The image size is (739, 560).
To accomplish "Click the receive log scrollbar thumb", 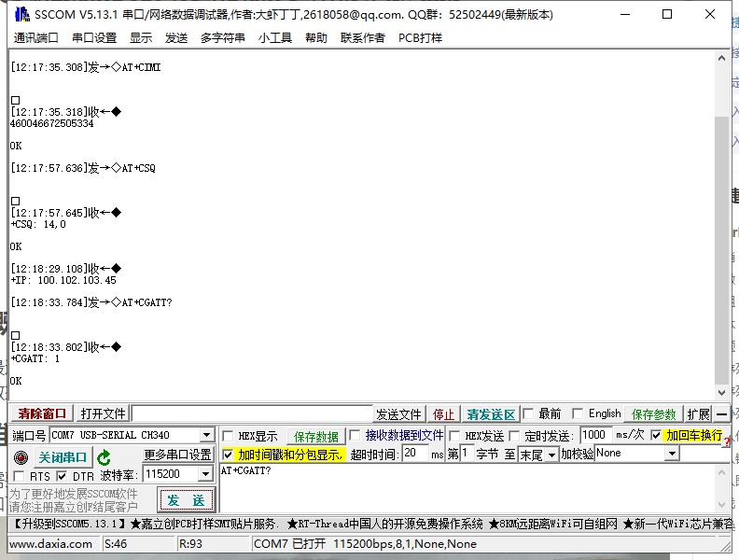I will [721, 250].
